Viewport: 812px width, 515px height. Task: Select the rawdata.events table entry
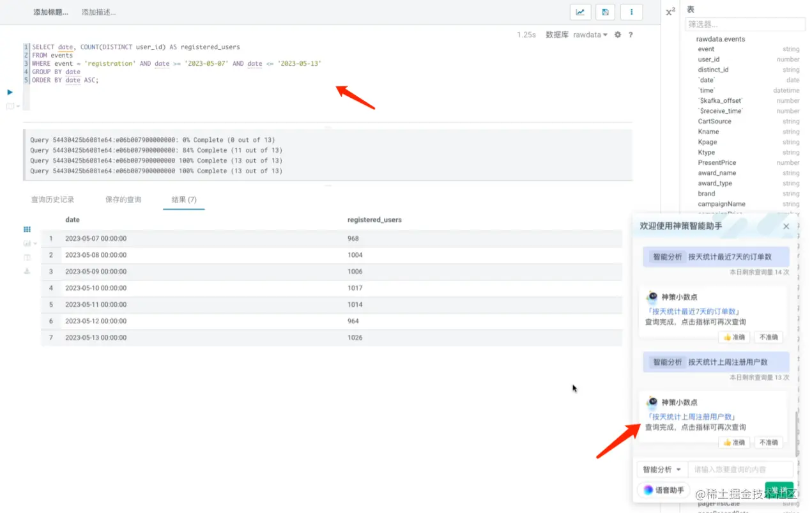(x=720, y=39)
